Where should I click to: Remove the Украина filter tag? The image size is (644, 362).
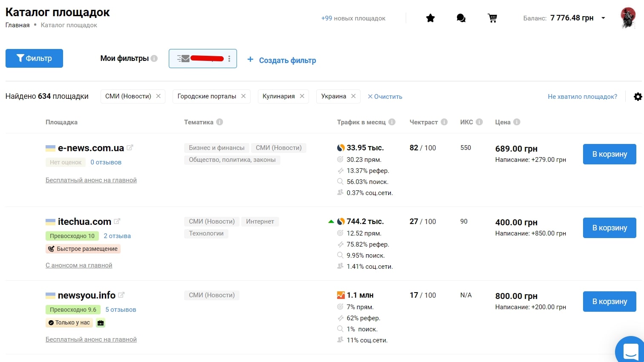click(x=353, y=96)
